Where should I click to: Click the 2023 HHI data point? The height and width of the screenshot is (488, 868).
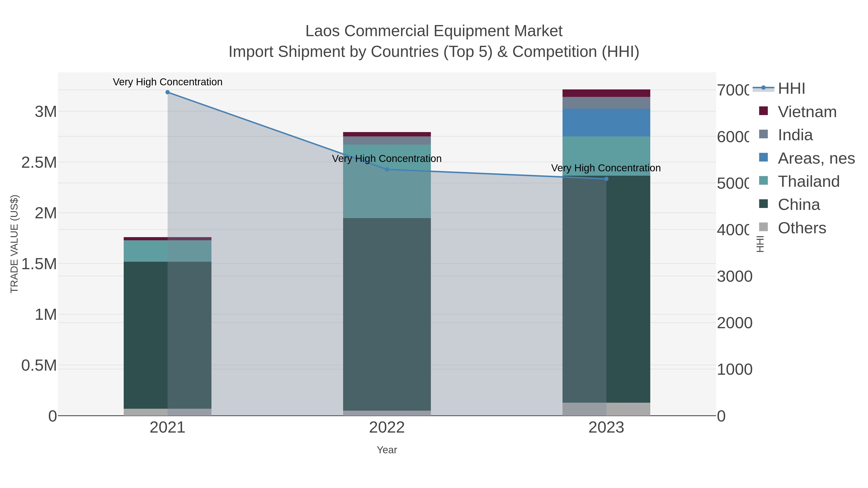click(x=606, y=179)
